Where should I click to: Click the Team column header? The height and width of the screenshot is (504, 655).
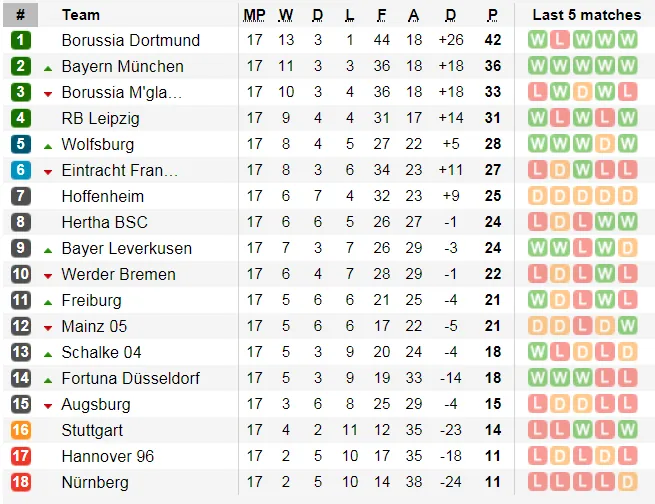[x=81, y=15]
